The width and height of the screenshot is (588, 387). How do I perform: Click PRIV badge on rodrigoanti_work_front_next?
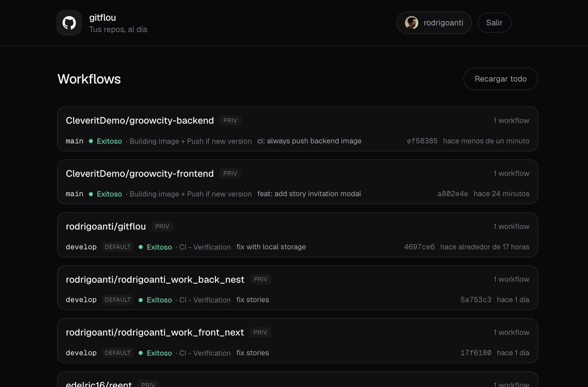point(260,333)
